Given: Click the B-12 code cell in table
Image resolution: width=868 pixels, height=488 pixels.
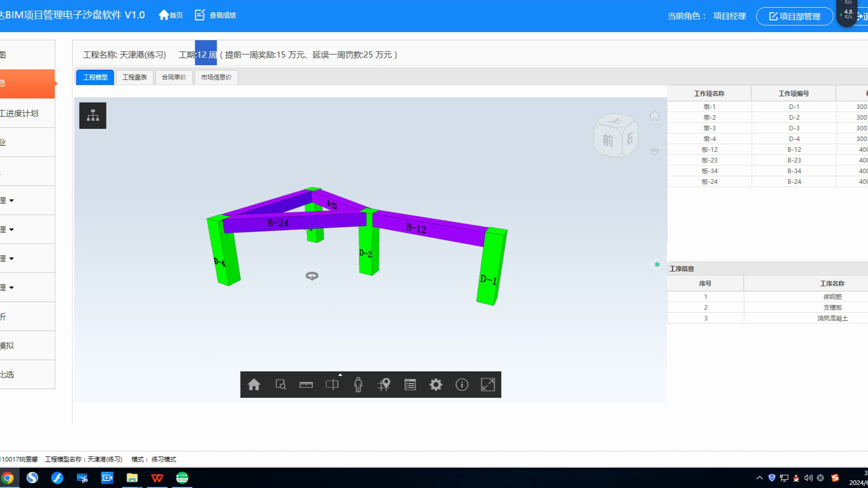Looking at the screenshot, I should tap(794, 149).
